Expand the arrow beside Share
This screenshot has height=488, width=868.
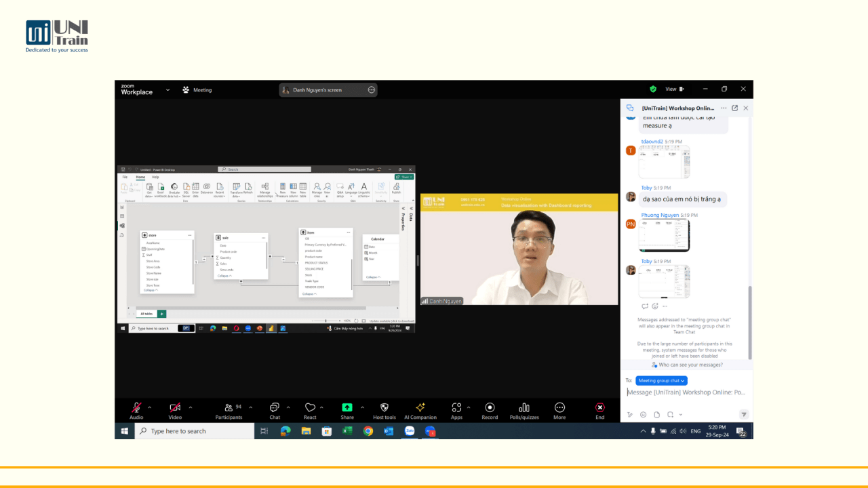(362, 407)
